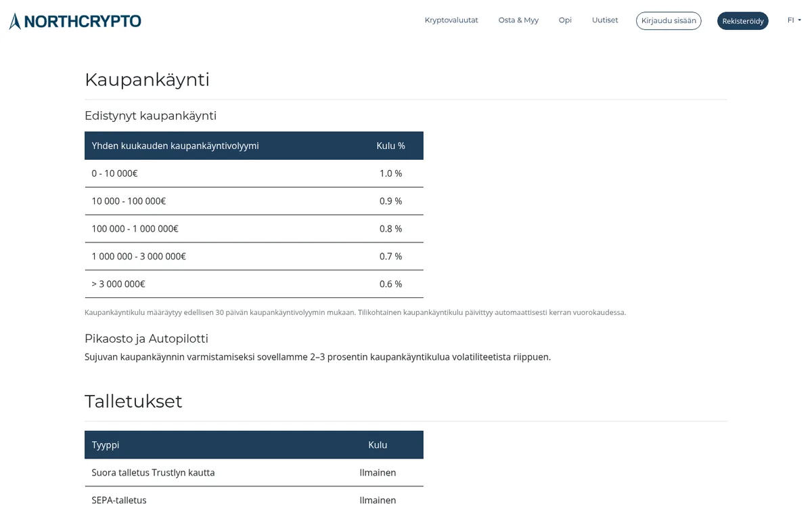Click the Kulu % column header
The image size is (812, 508).
[x=391, y=146]
